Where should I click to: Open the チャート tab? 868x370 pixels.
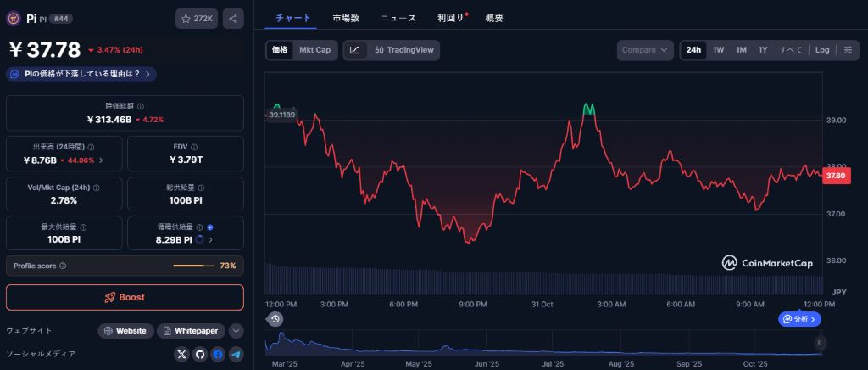coord(293,19)
